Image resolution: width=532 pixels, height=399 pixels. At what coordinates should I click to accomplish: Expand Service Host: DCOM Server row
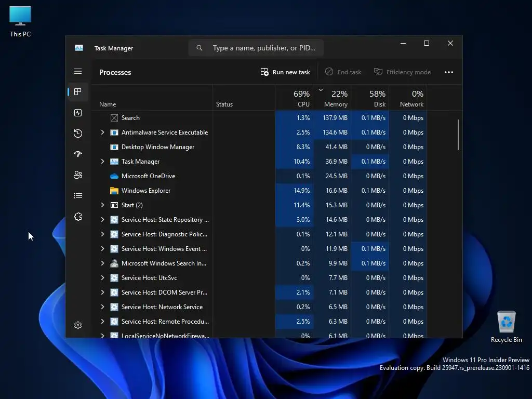click(102, 292)
